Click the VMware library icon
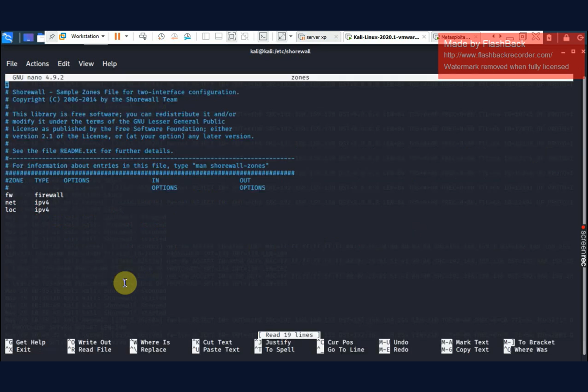588x392 pixels. [x=62, y=36]
